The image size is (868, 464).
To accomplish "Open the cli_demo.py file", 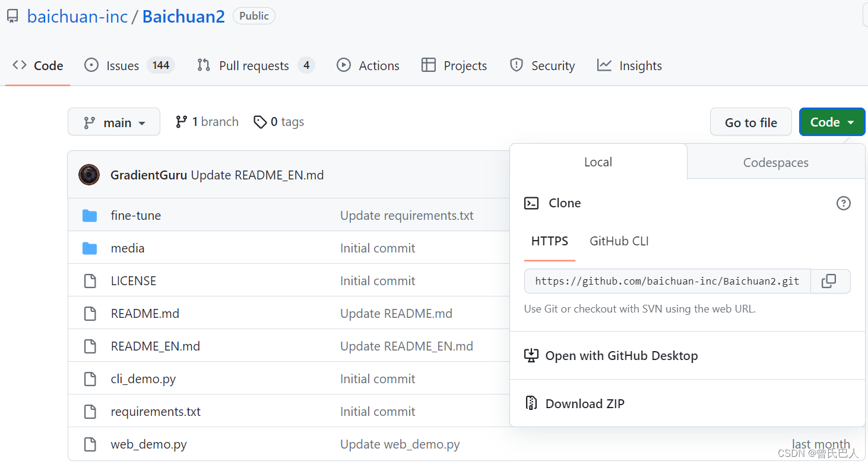I will click(x=143, y=378).
